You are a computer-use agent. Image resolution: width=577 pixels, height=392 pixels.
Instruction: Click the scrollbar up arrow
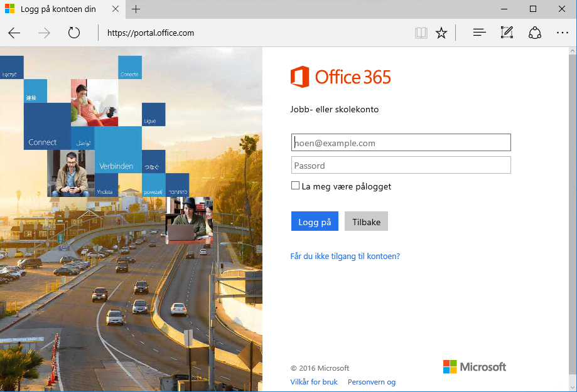tap(573, 51)
